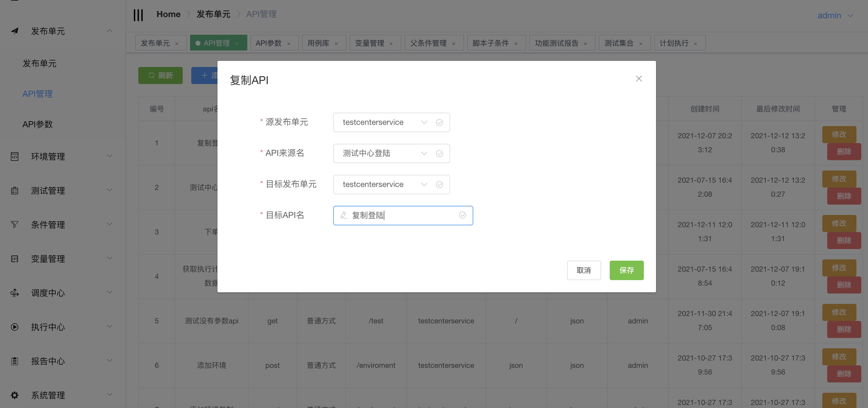The width and height of the screenshot is (868, 408).
Task: Click the 系统管理 gear icon
Action: click(x=15, y=395)
